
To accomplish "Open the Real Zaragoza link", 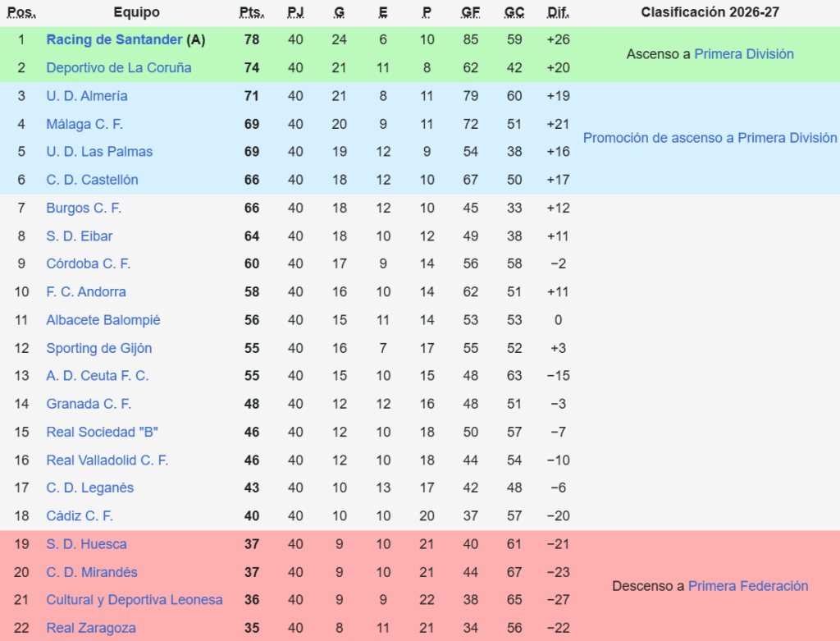I will tap(91, 628).
